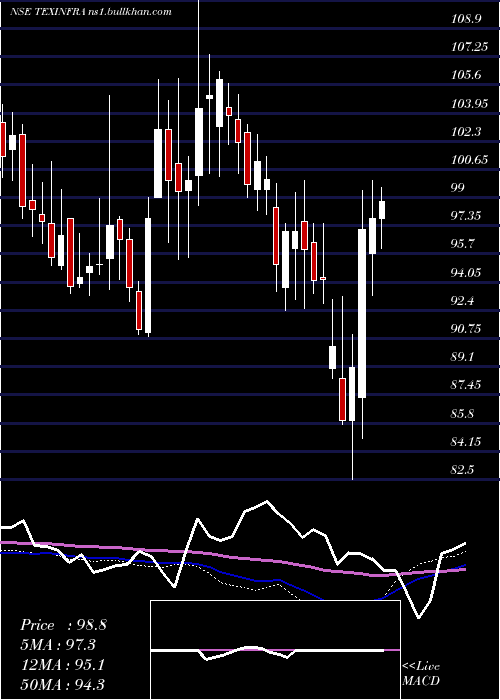Viewport: 500px width, 700px height.
Task: Click the 102.3 price axis label
Action: [x=466, y=132]
